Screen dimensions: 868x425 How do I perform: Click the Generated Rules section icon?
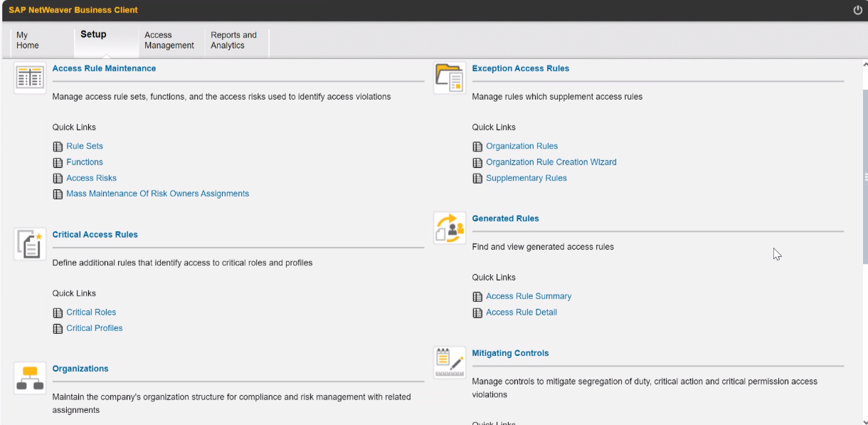tap(450, 228)
